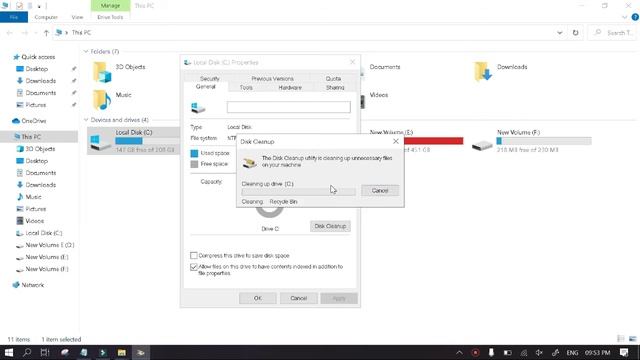Viewport: 640px width, 360px height.
Task: Click Cancel in Local Disk Properties
Action: [298, 298]
